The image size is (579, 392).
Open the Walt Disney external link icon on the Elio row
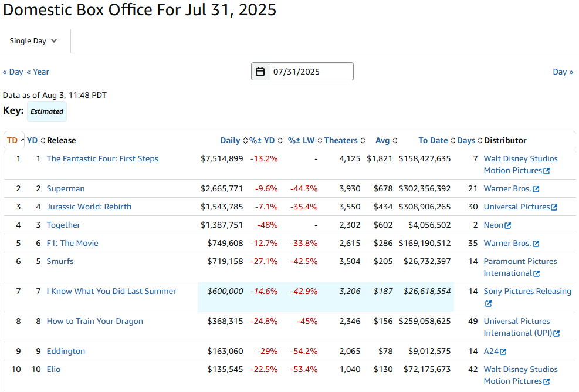pos(547,381)
